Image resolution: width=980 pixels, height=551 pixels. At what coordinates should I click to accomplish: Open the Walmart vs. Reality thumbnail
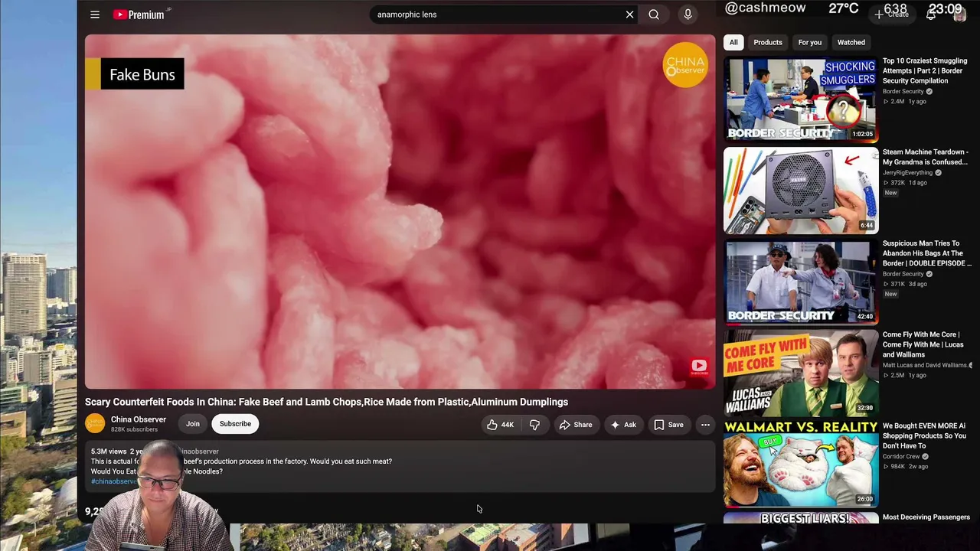click(801, 463)
